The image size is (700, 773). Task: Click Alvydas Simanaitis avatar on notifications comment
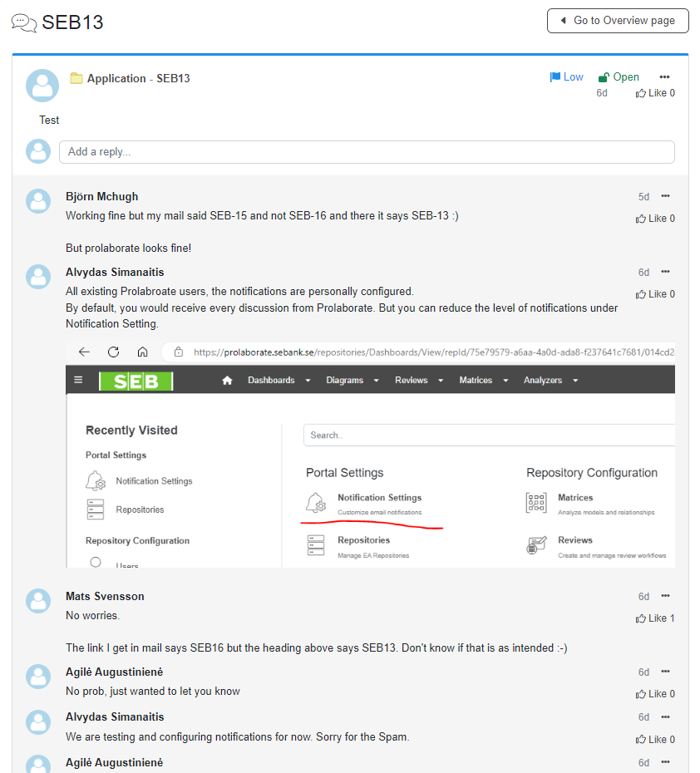38,277
